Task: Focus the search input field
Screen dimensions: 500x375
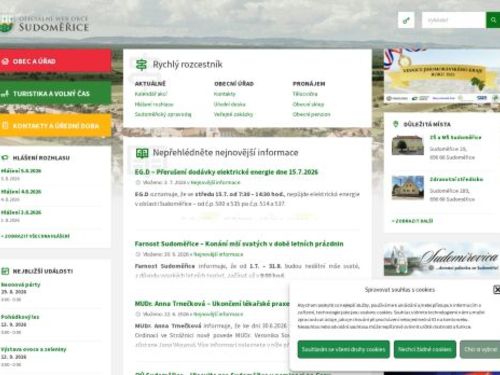Action: pos(453,20)
